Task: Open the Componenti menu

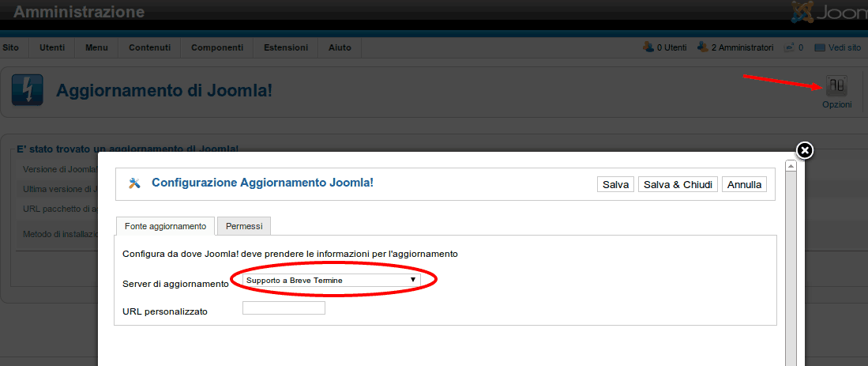Action: pyautogui.click(x=217, y=47)
